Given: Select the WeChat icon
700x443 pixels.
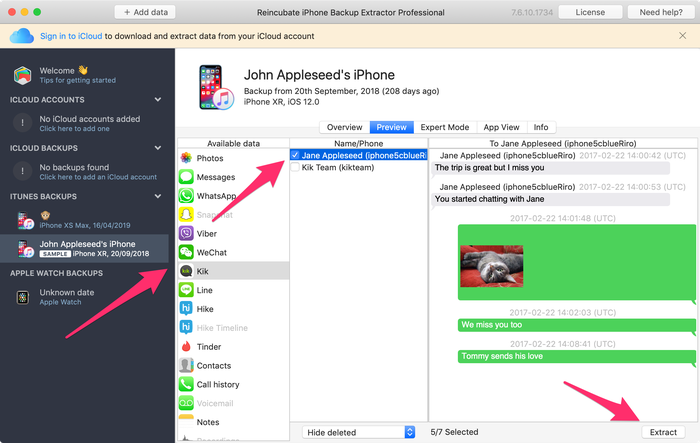Looking at the screenshot, I should click(x=186, y=252).
